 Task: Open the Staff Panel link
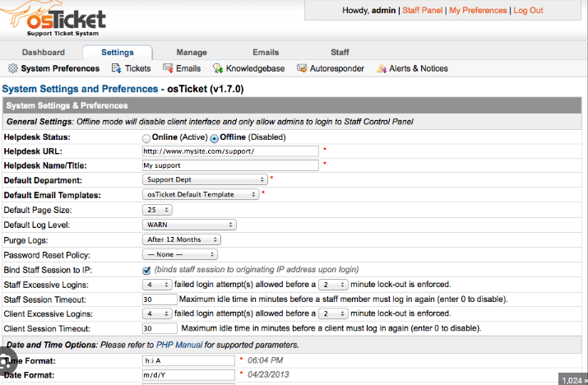pos(422,11)
